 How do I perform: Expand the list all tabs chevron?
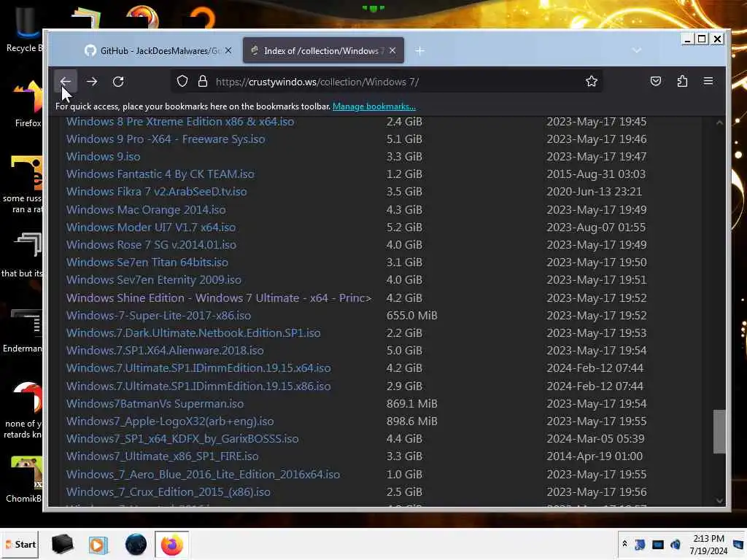(x=636, y=50)
